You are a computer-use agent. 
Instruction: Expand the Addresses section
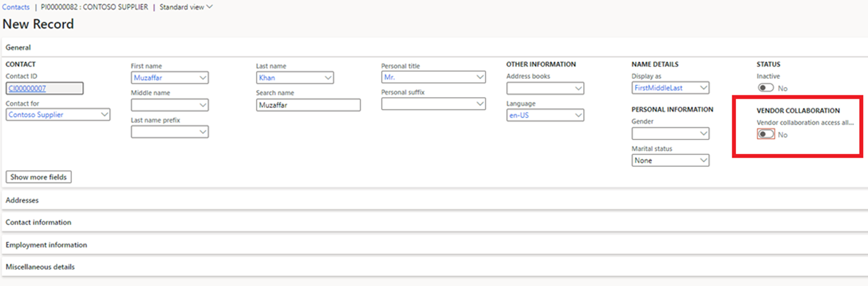22,200
